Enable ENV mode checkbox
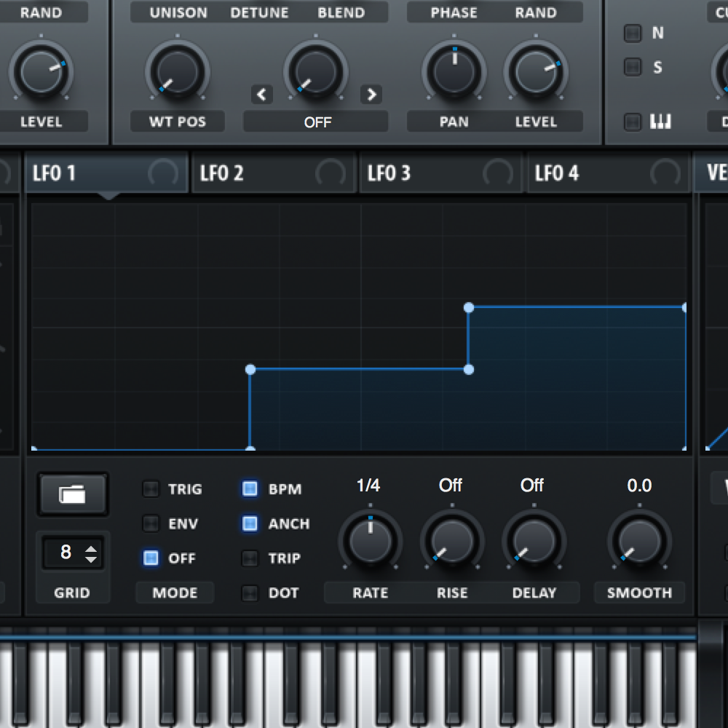The width and height of the screenshot is (728, 728). tap(151, 523)
